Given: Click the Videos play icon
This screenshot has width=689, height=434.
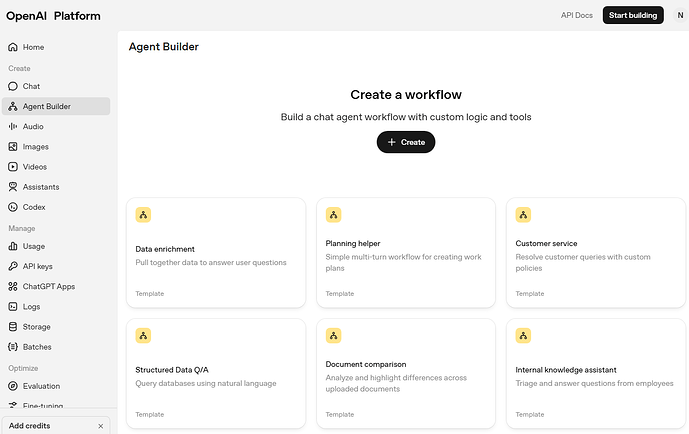Looking at the screenshot, I should pyautogui.click(x=13, y=167).
